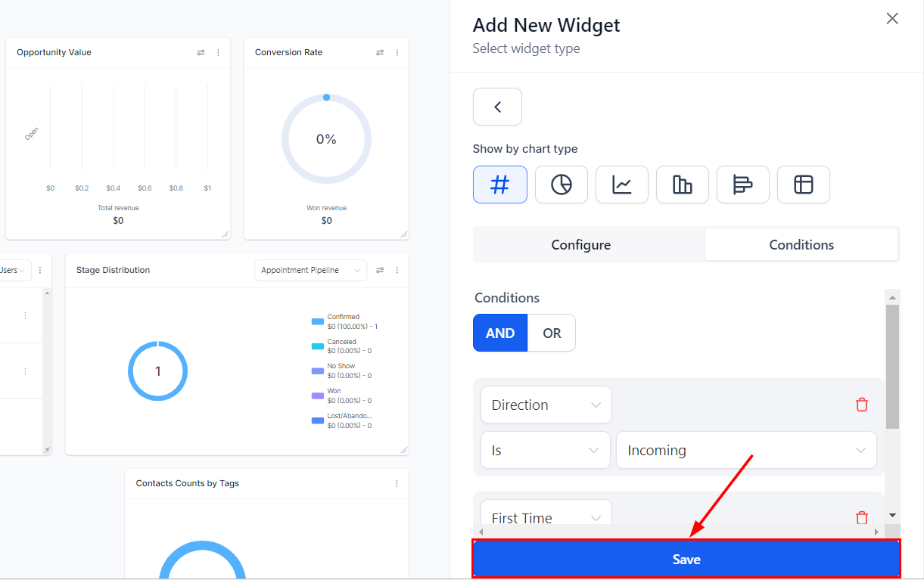Click the horizontal scrollbar right arrow
This screenshot has height=580, width=924.
pos(877,532)
